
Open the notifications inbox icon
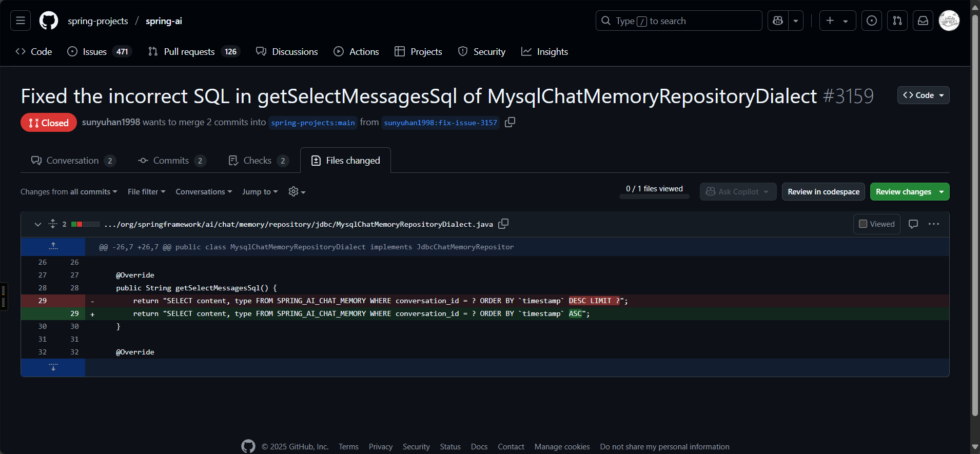[923, 21]
